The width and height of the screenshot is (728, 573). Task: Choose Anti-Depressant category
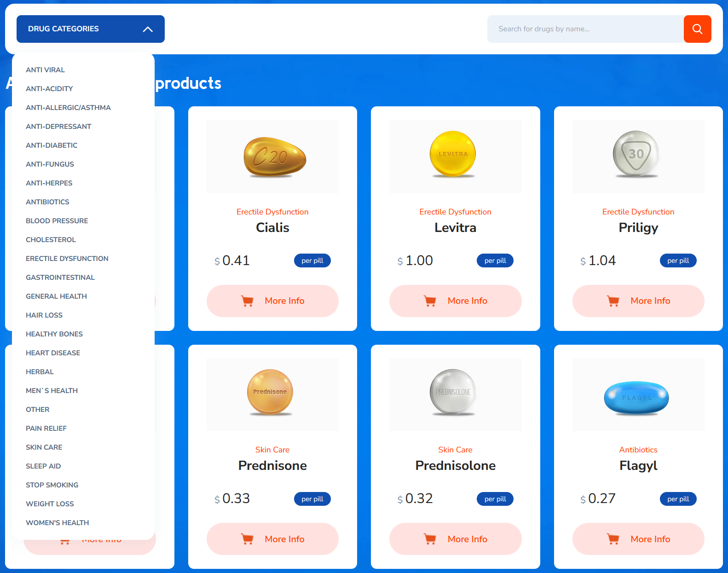[x=58, y=127]
